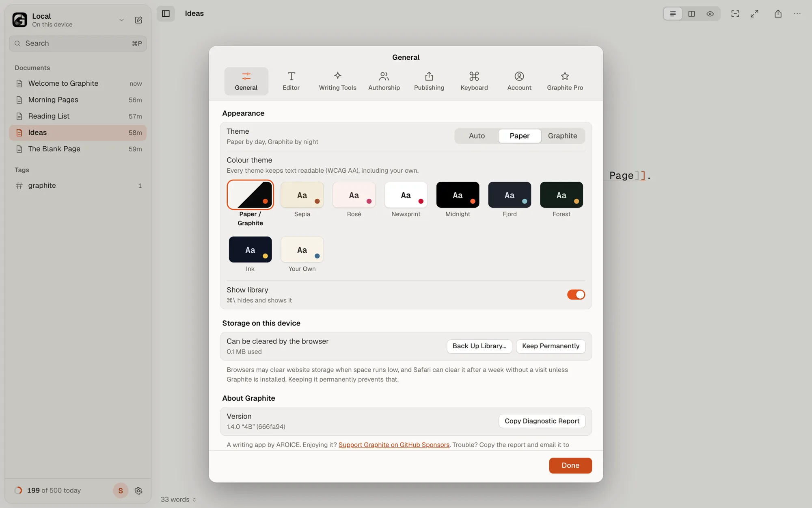Screen dimensions: 812x508
Task: Turn off the Show library switch
Action: pos(576,295)
